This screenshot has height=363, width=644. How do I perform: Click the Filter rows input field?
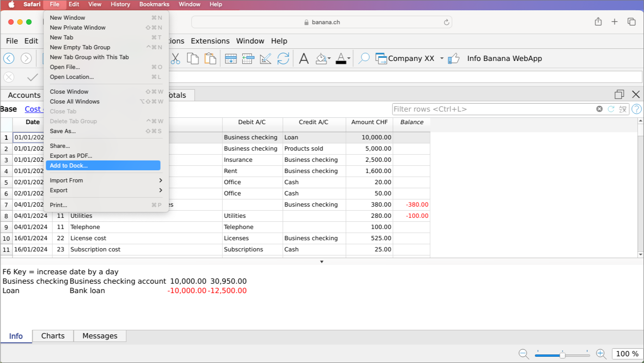pyautogui.click(x=492, y=109)
